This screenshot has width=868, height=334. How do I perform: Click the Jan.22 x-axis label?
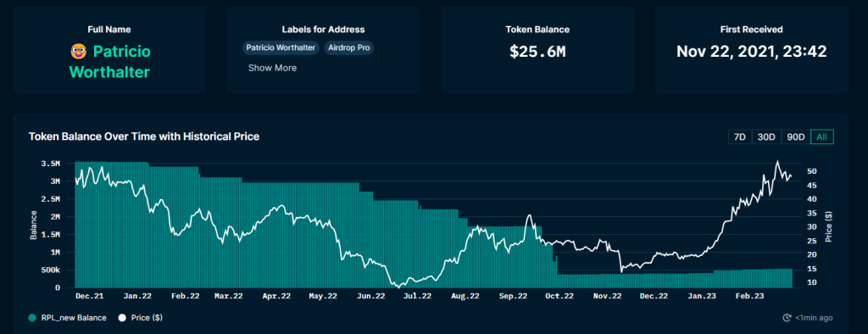[x=137, y=297]
